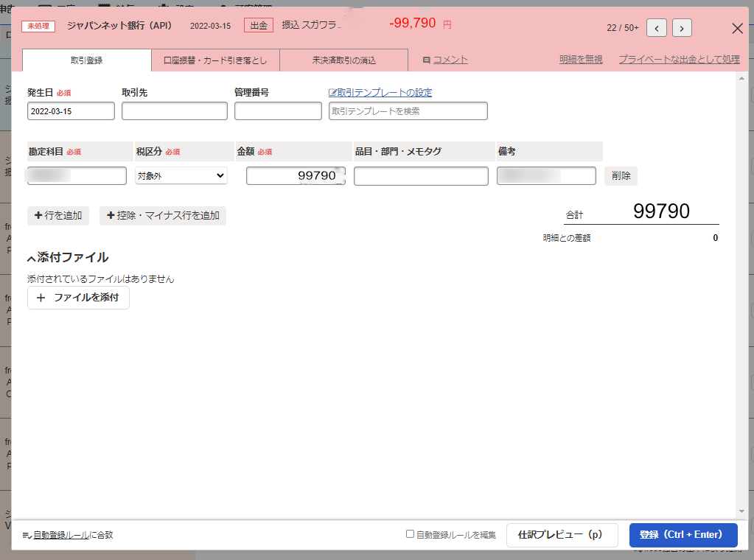Click プライベートな出金として処理 link

click(679, 60)
